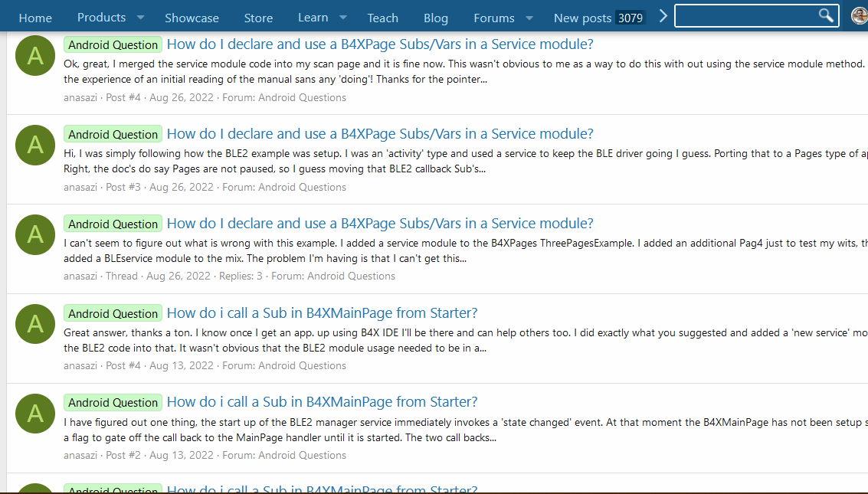Viewport: 868px width, 494px height.
Task: Expand the Products dropdown arrow
Action: pos(140,18)
